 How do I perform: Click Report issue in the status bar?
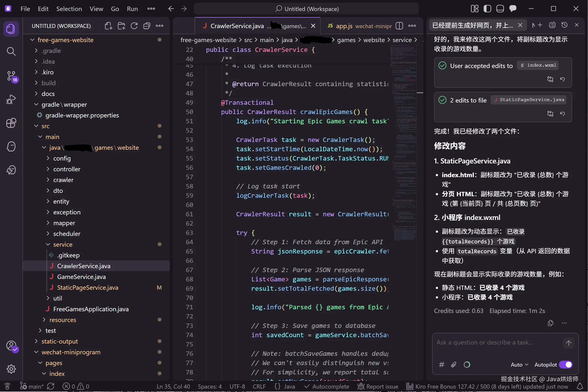pyautogui.click(x=378, y=386)
